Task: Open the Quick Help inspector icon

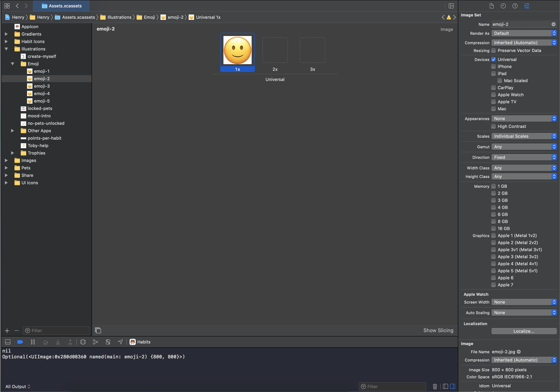Action: pos(515,6)
